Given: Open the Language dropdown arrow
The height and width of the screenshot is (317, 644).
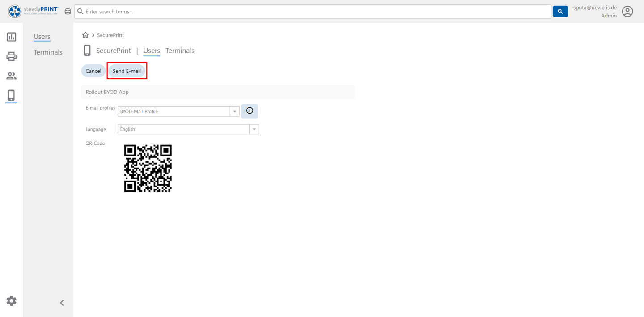Looking at the screenshot, I should point(254,129).
